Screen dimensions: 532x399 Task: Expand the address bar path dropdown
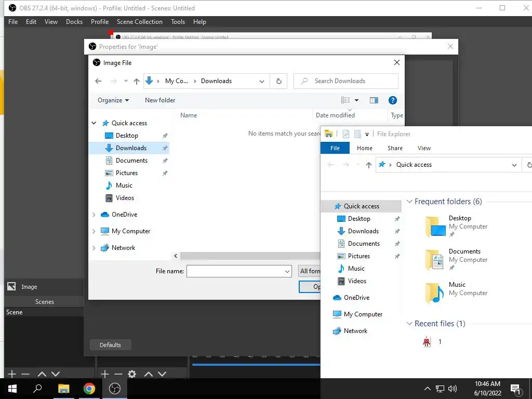tap(262, 81)
